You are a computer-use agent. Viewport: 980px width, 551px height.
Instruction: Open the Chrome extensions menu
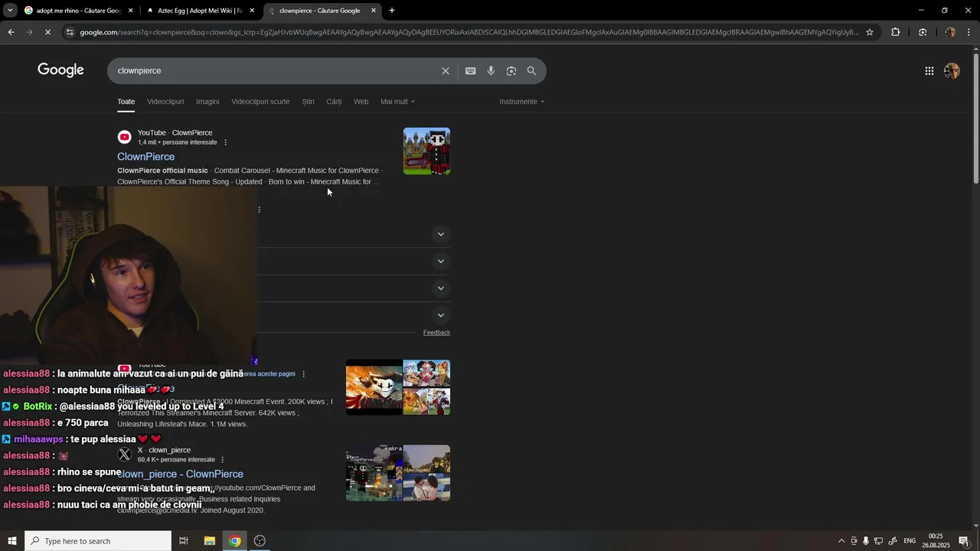(x=896, y=32)
